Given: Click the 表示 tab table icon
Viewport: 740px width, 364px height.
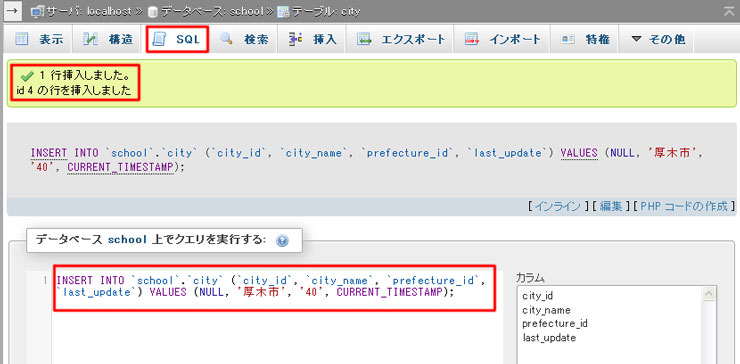Looking at the screenshot, I should point(22,40).
